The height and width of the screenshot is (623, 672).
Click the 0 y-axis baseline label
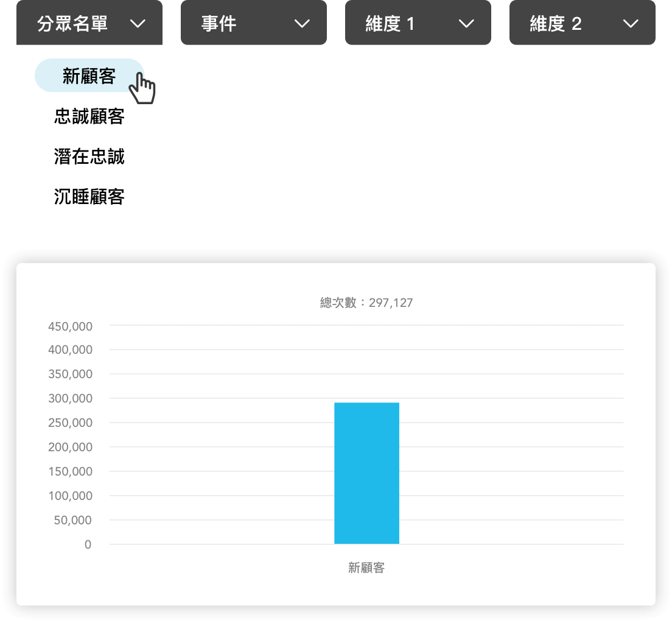[x=88, y=544]
